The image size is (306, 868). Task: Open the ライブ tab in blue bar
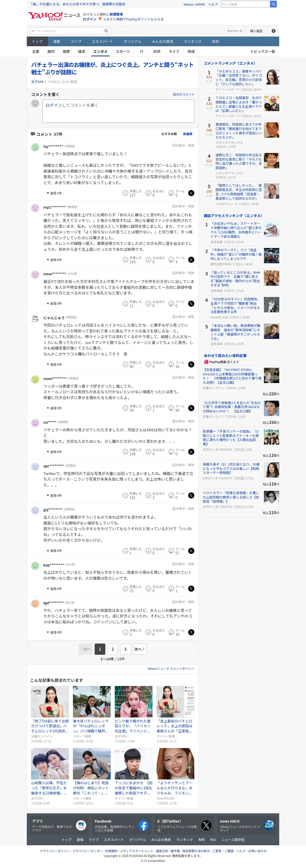click(76, 41)
